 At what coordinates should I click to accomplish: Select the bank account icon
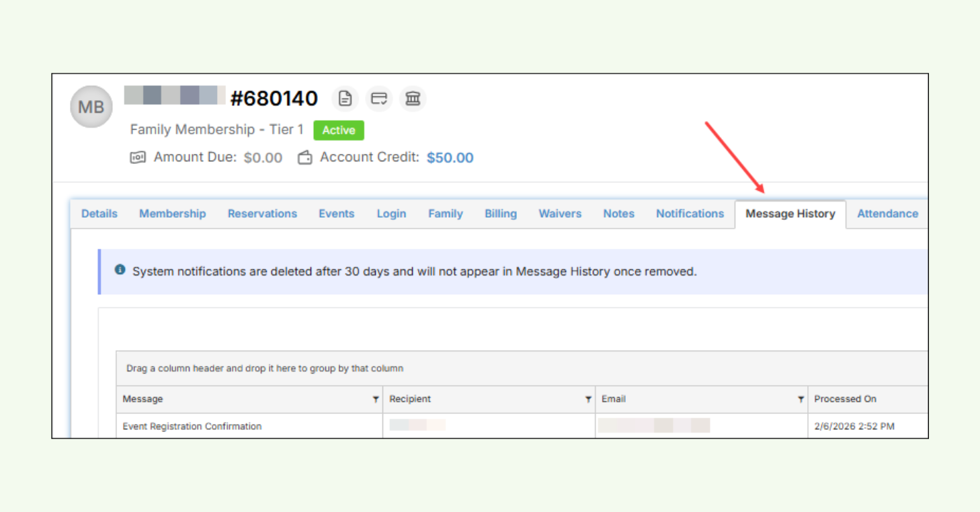[413, 98]
